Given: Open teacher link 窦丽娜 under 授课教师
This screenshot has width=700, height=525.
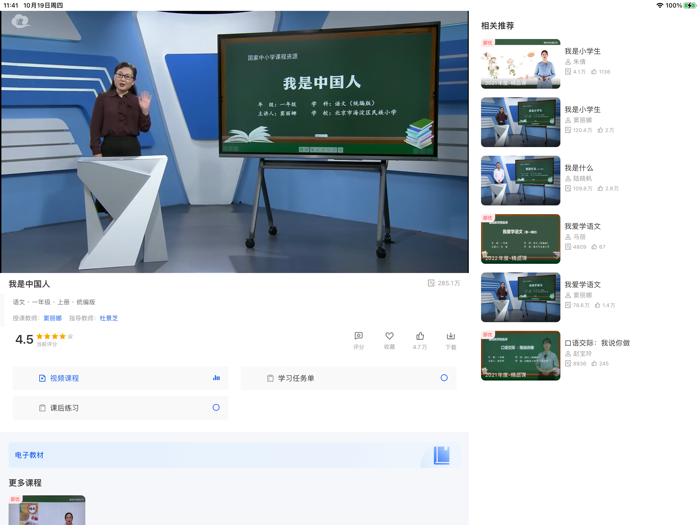Looking at the screenshot, I should [x=53, y=318].
